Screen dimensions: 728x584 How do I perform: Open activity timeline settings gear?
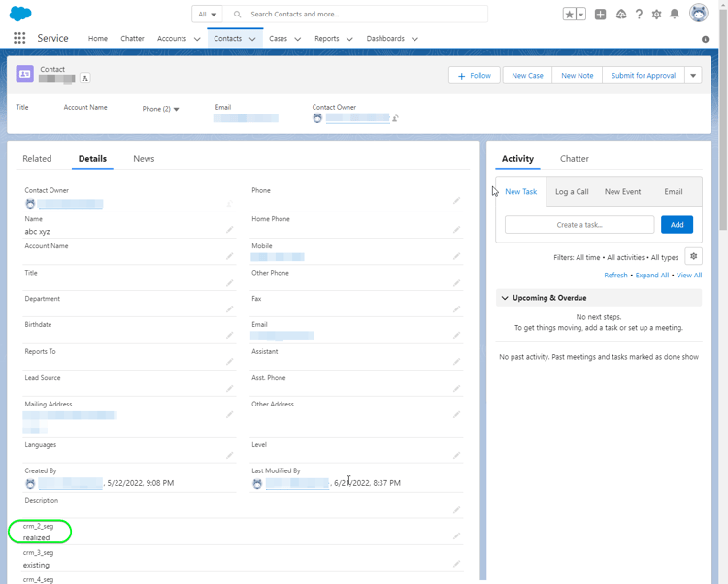pyautogui.click(x=693, y=257)
